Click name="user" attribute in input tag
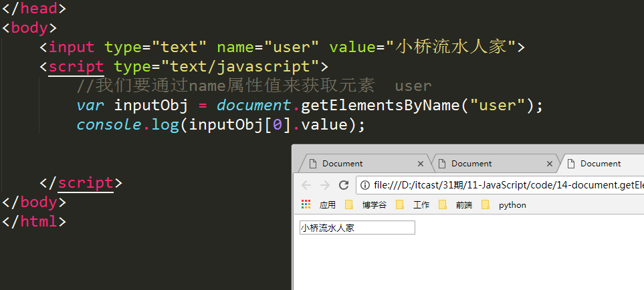This screenshot has width=644, height=290. 268,47
